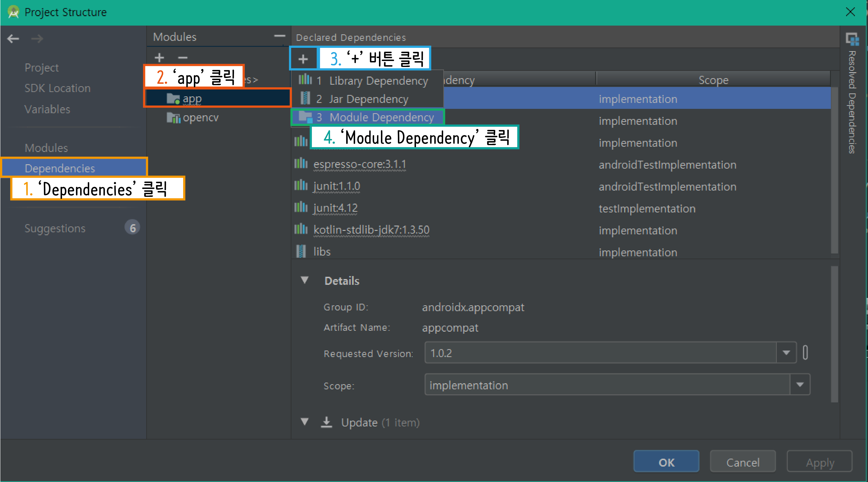Click the remove module minus icon
This screenshot has width=868, height=482.
pos(183,58)
